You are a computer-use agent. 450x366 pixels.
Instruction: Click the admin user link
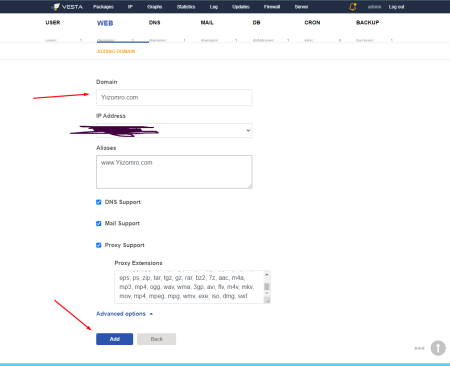tap(374, 7)
